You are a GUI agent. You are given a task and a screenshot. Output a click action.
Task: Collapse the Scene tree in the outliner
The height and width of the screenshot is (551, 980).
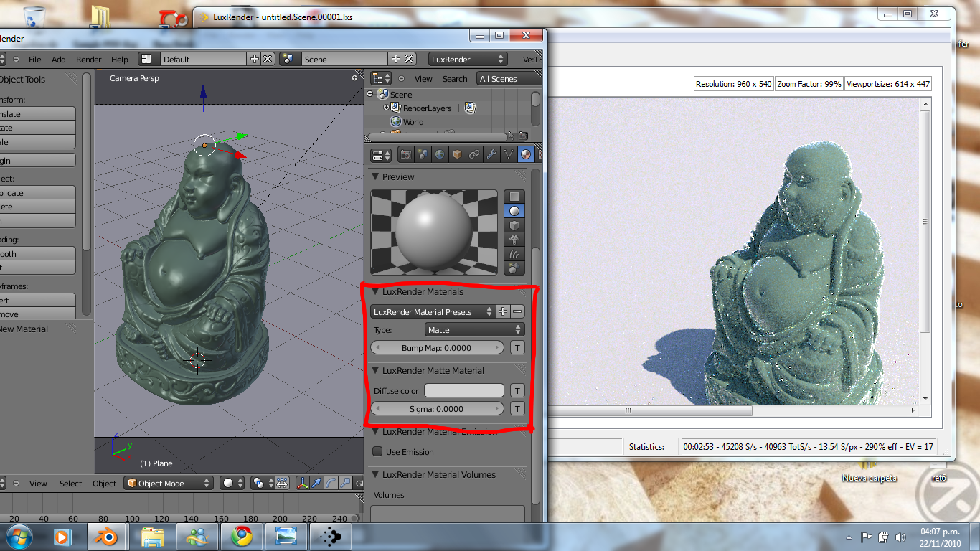coord(370,95)
